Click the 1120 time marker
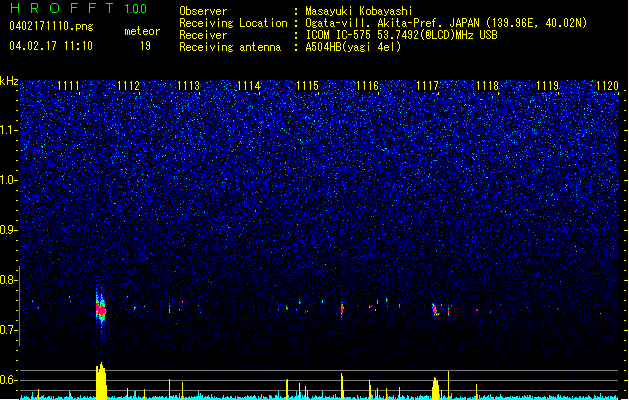Image resolution: width=629 pixels, height=400 pixels. click(607, 85)
